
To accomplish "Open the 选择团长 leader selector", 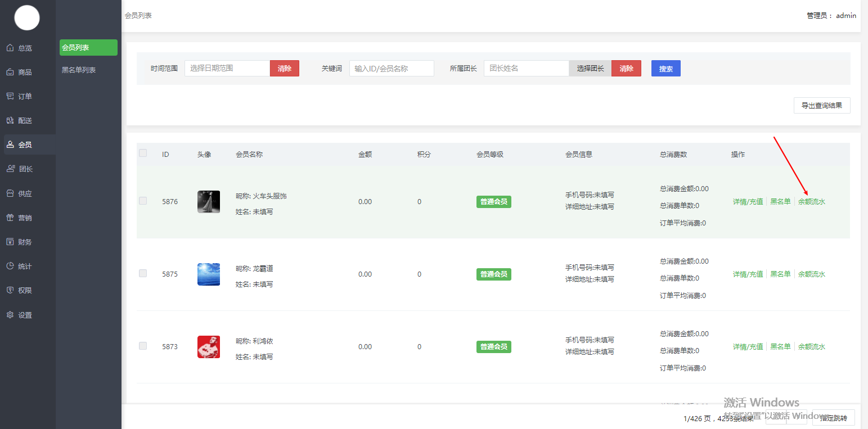I will click(x=590, y=68).
